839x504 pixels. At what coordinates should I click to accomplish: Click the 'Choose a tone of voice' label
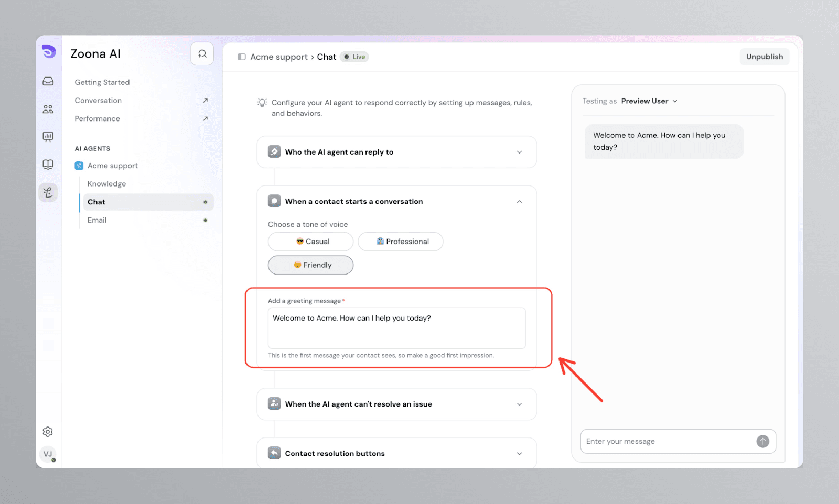click(x=308, y=224)
